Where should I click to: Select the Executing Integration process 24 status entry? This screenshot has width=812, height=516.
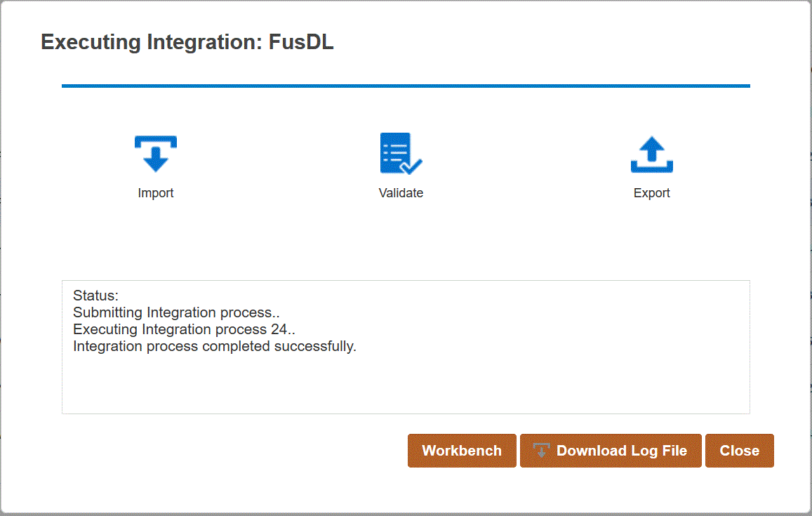(x=184, y=329)
